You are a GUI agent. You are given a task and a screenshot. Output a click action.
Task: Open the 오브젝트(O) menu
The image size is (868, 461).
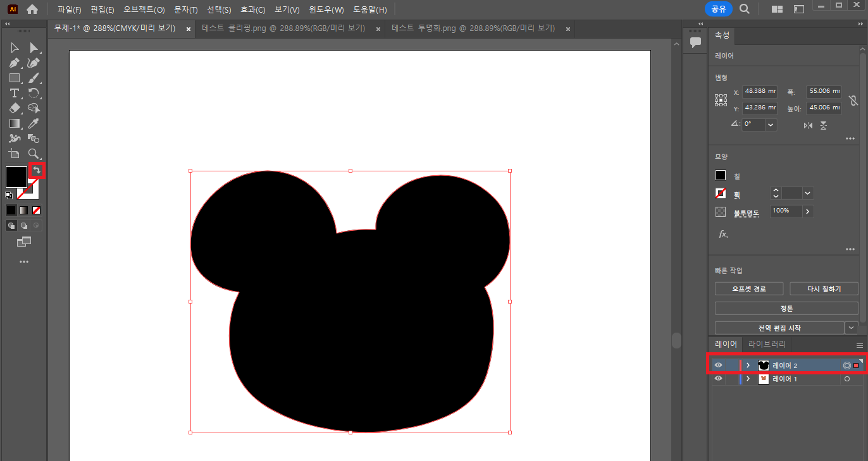coord(144,9)
